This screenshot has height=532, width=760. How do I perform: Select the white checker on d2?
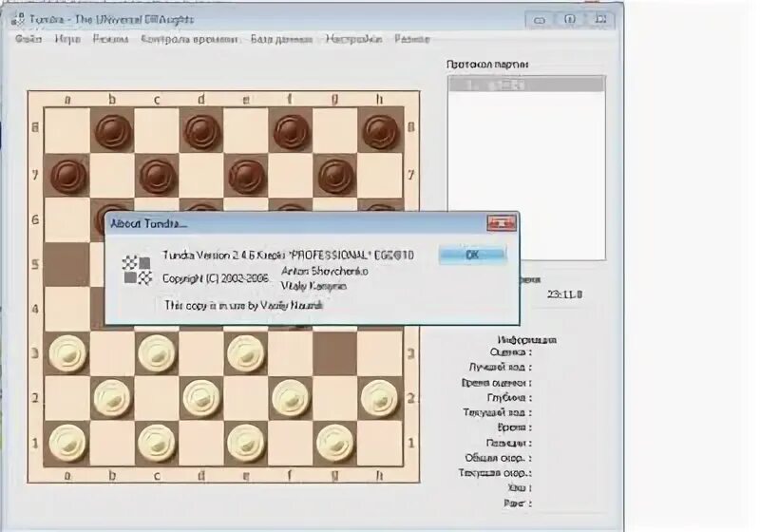point(201,398)
